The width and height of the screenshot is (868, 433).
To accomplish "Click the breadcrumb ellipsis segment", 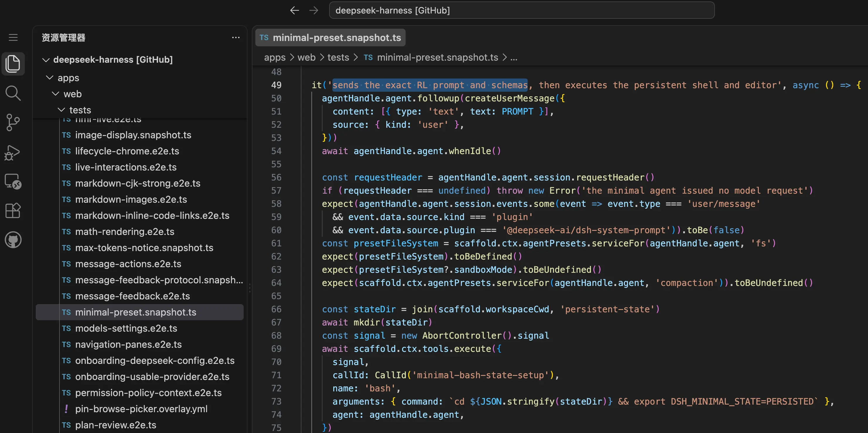I will click(x=514, y=57).
